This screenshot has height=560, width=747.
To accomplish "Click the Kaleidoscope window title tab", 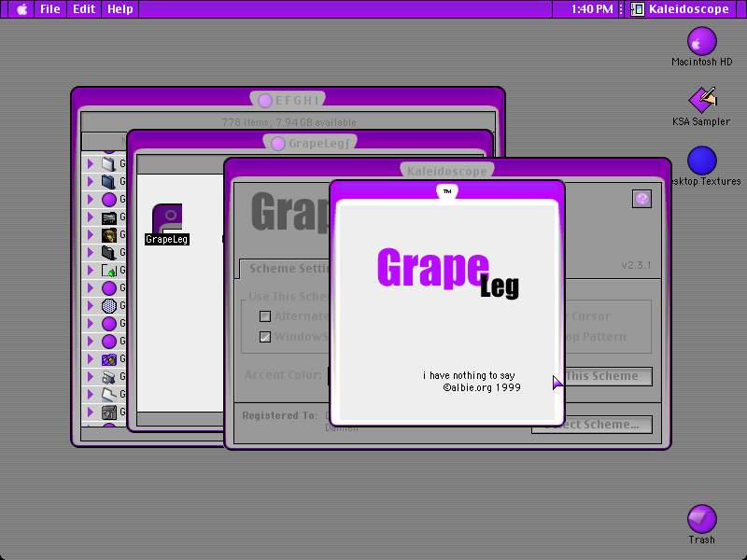I will click(x=447, y=171).
